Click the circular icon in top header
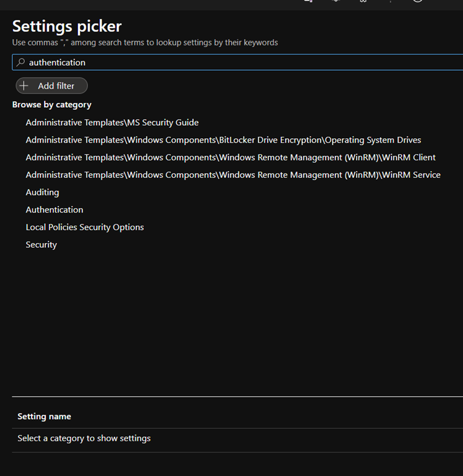The height and width of the screenshot is (476, 463). (x=417, y=1)
